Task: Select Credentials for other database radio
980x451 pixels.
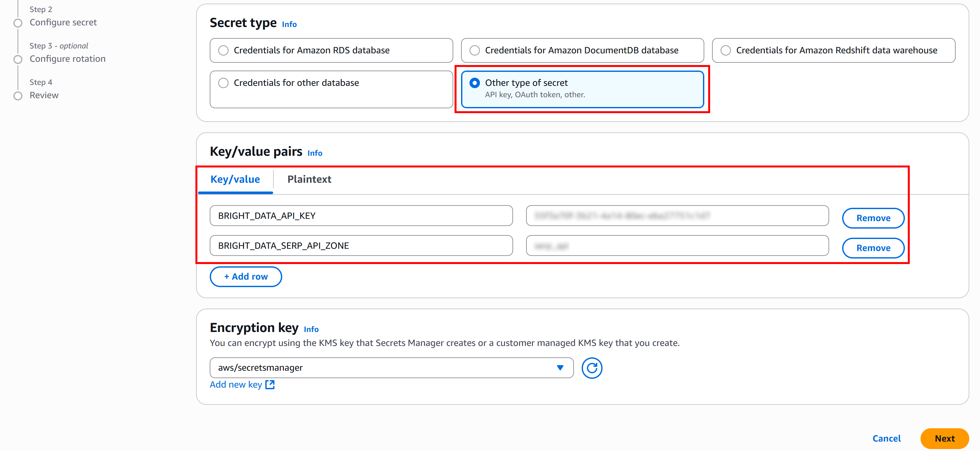Action: (223, 83)
